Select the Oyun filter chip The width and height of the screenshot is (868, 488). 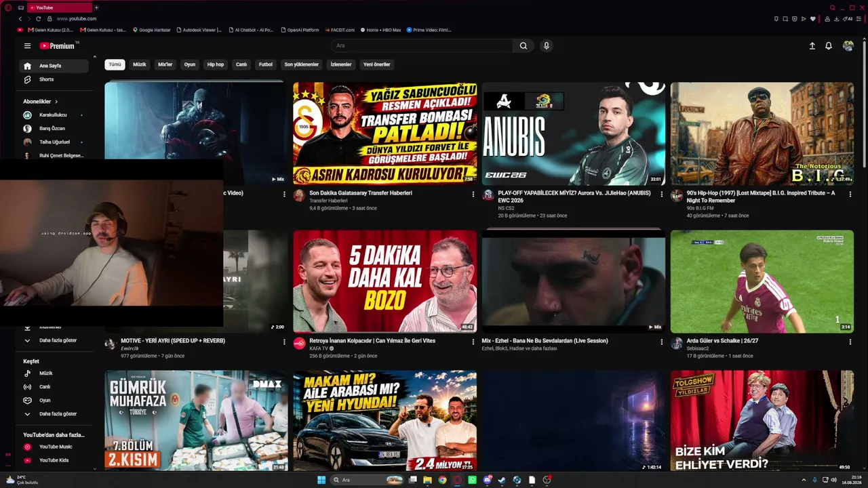click(190, 64)
